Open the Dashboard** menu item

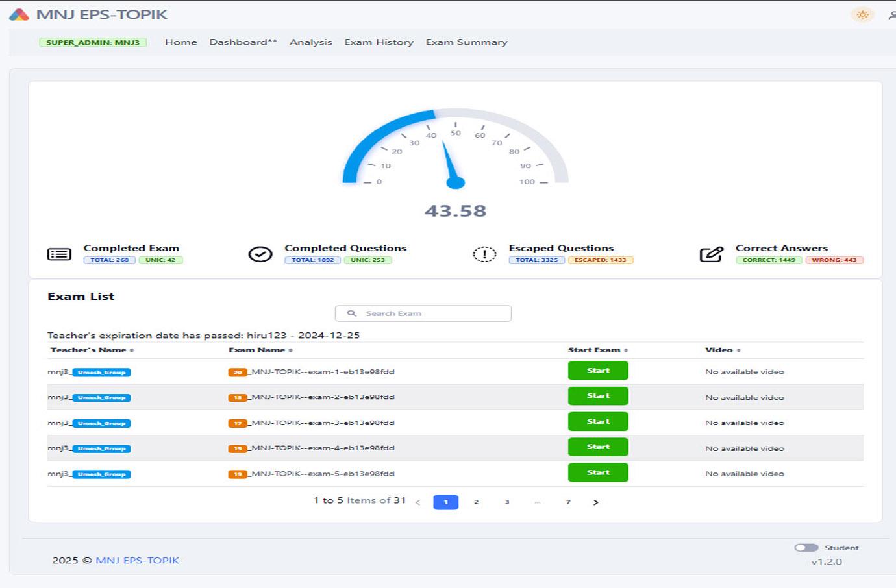(x=243, y=42)
